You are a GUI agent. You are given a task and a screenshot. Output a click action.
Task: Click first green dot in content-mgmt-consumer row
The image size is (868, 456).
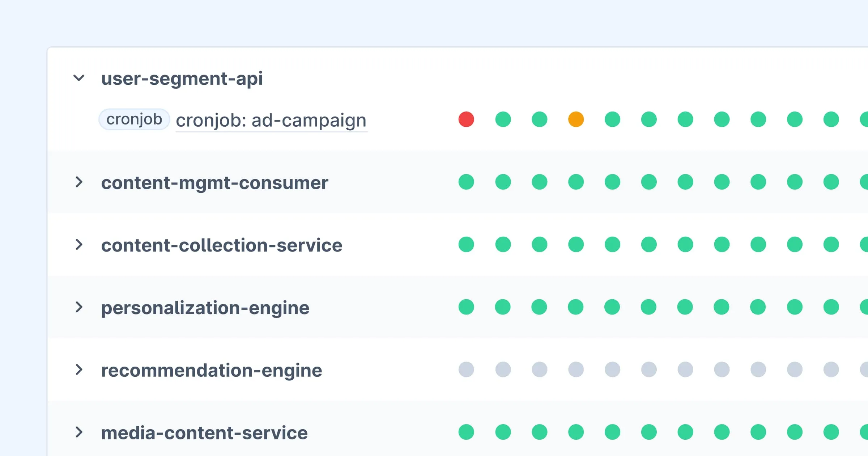(466, 182)
